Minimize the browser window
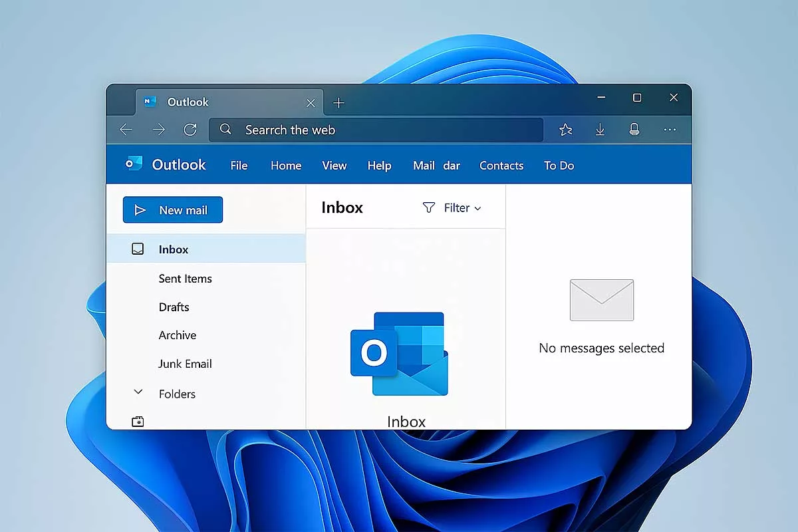Image resolution: width=798 pixels, height=532 pixels. [601, 98]
